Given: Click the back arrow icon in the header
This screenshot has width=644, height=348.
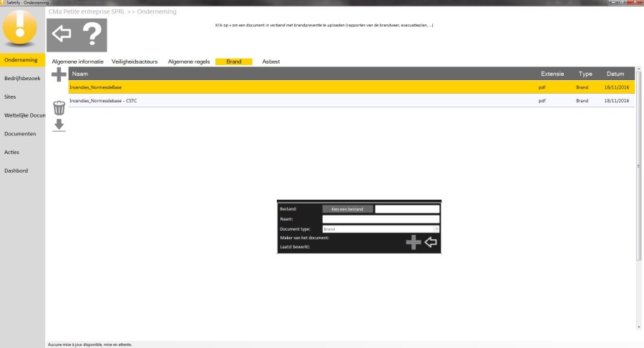Looking at the screenshot, I should 62,34.
